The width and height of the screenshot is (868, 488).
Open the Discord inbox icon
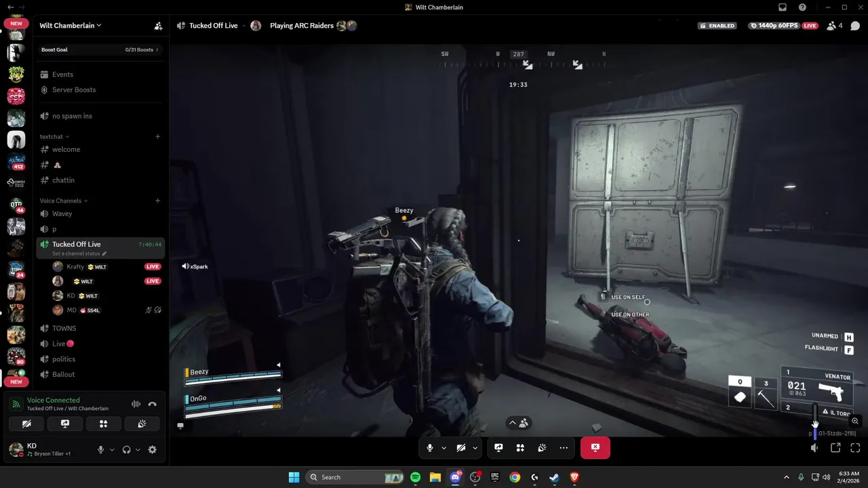783,7
